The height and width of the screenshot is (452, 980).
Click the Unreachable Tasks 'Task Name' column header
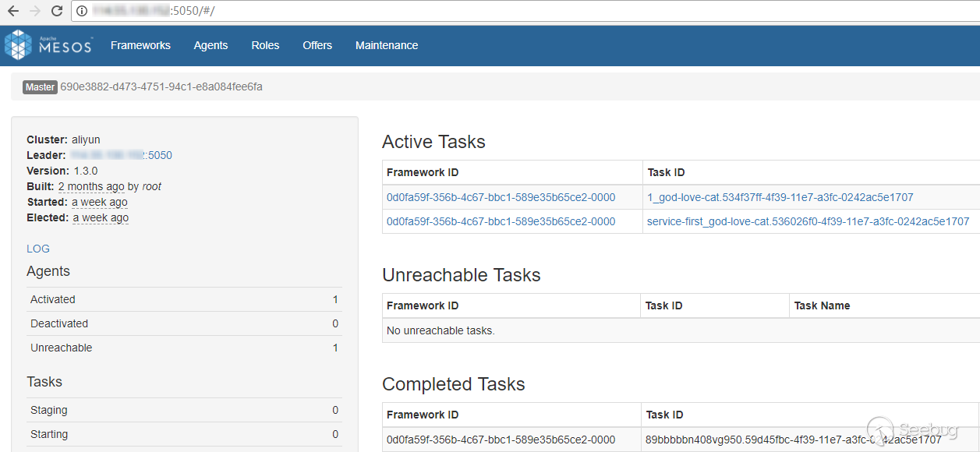pos(822,305)
